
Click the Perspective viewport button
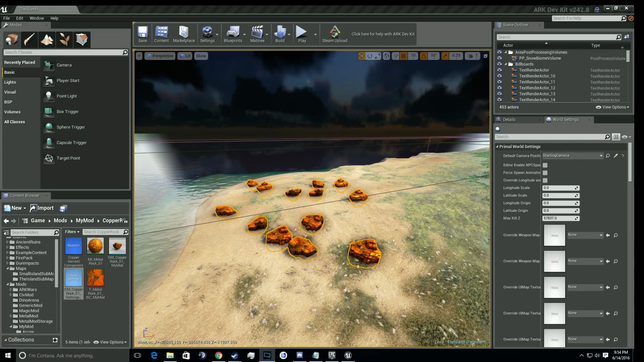click(159, 56)
